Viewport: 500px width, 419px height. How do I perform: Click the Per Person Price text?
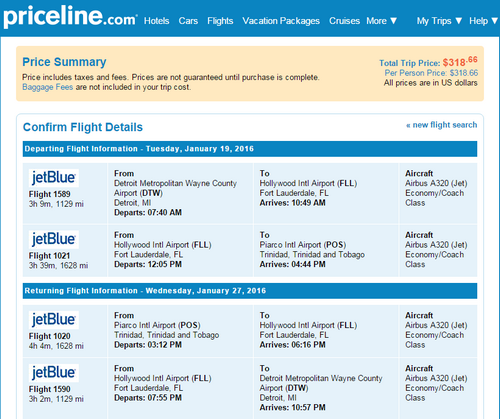coord(431,73)
